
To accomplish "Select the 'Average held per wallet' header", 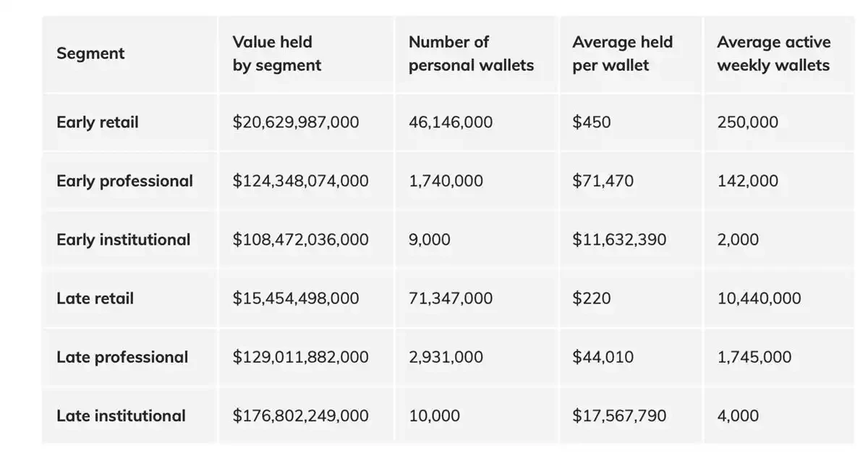I will [x=622, y=54].
